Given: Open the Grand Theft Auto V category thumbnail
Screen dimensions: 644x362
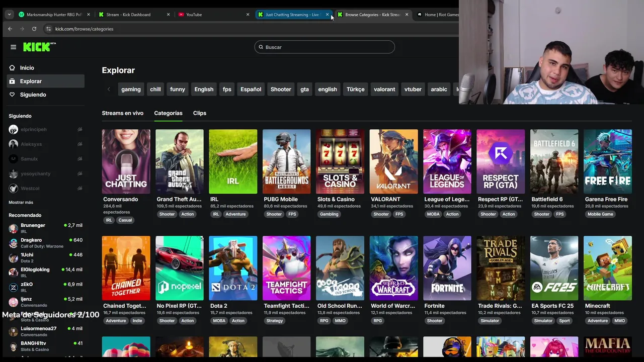Looking at the screenshot, I should coord(180,161).
